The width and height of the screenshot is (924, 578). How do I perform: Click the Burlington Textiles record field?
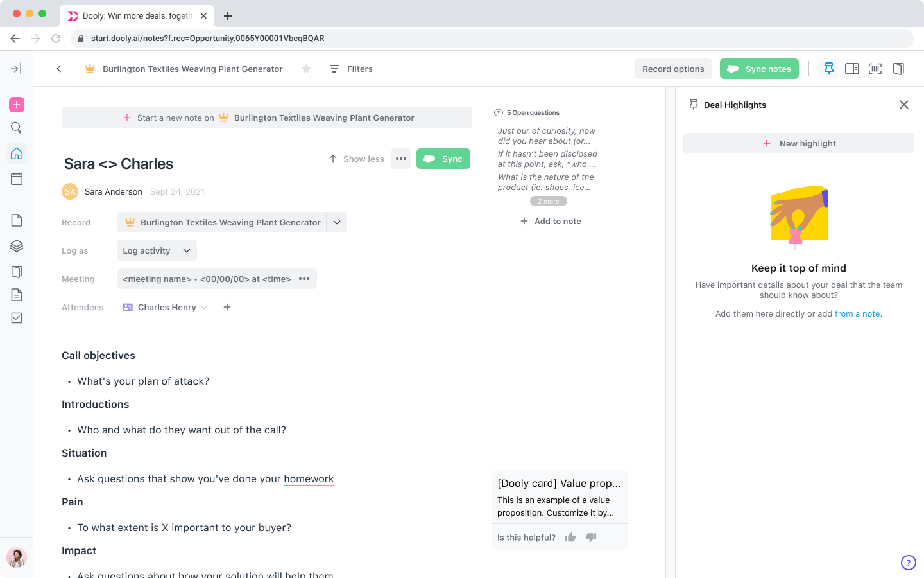click(x=222, y=222)
